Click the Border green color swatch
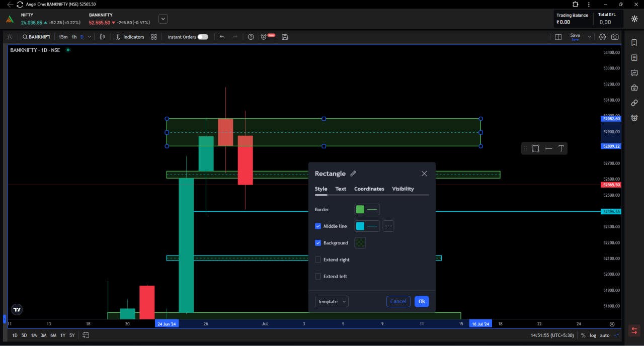 [x=360, y=209]
